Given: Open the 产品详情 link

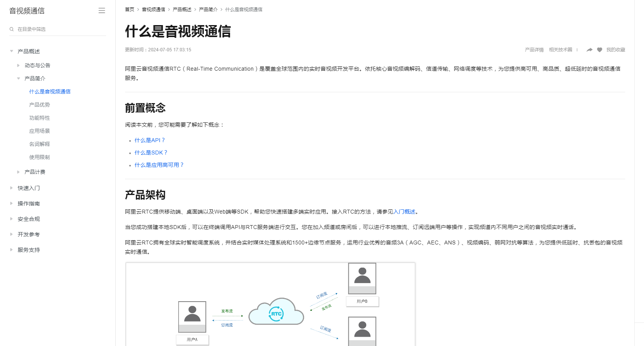Looking at the screenshot, I should (x=534, y=50).
